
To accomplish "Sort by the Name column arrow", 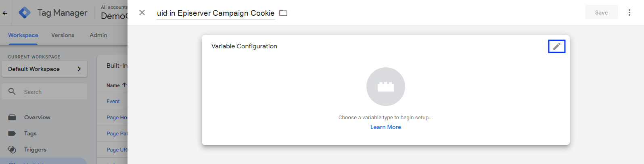I will [x=124, y=85].
